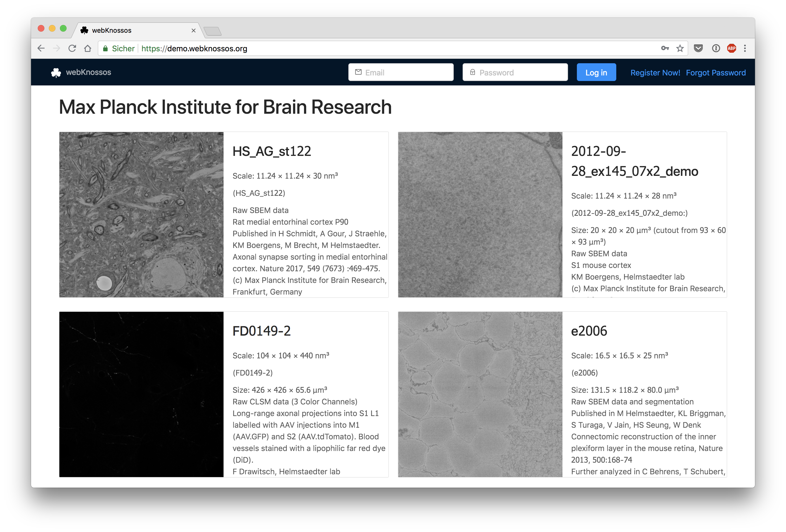Click the browser back arrow
The height and width of the screenshot is (532, 786).
point(41,48)
